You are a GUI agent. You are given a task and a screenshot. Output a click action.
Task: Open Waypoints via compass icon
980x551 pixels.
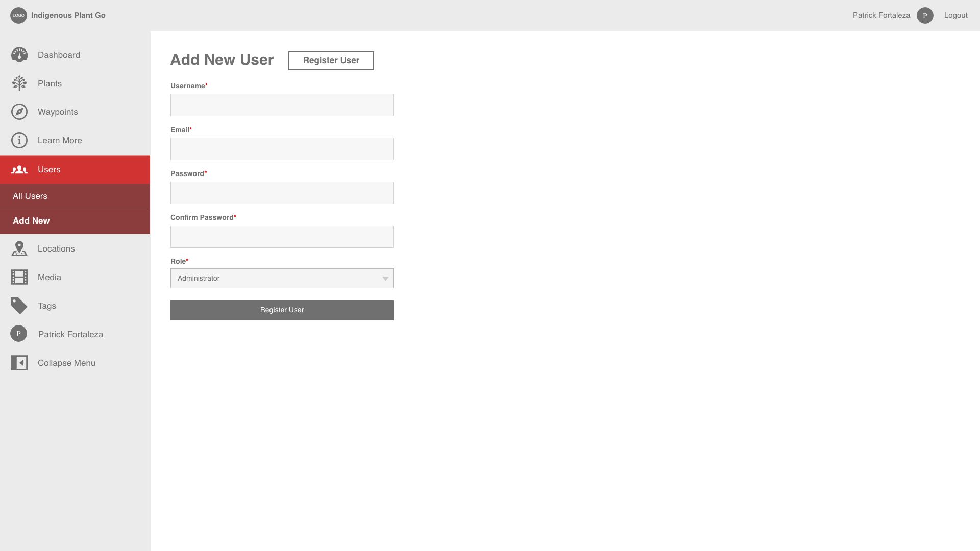click(19, 112)
